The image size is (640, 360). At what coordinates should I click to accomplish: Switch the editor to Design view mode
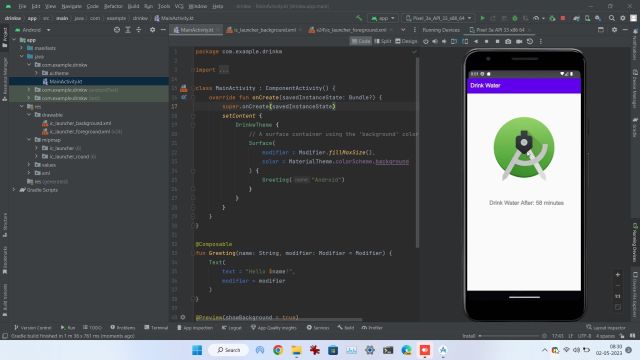406,41
